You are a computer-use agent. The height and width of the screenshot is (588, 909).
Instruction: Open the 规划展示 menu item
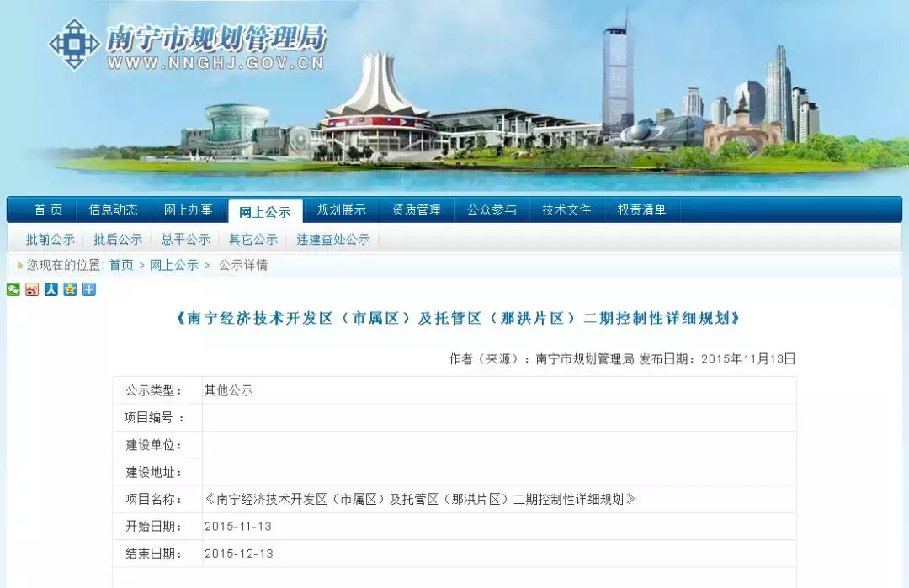coord(341,210)
